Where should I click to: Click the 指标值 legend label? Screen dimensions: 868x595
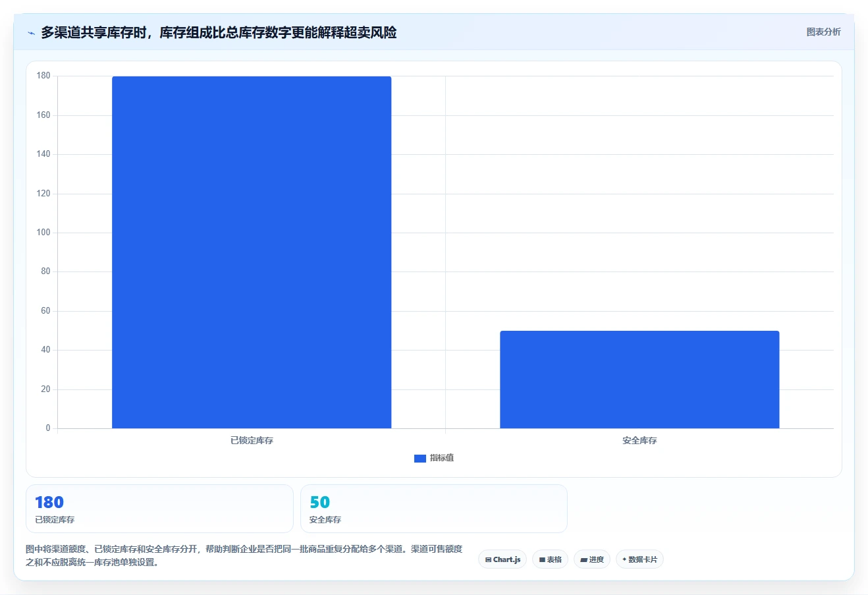coord(442,458)
